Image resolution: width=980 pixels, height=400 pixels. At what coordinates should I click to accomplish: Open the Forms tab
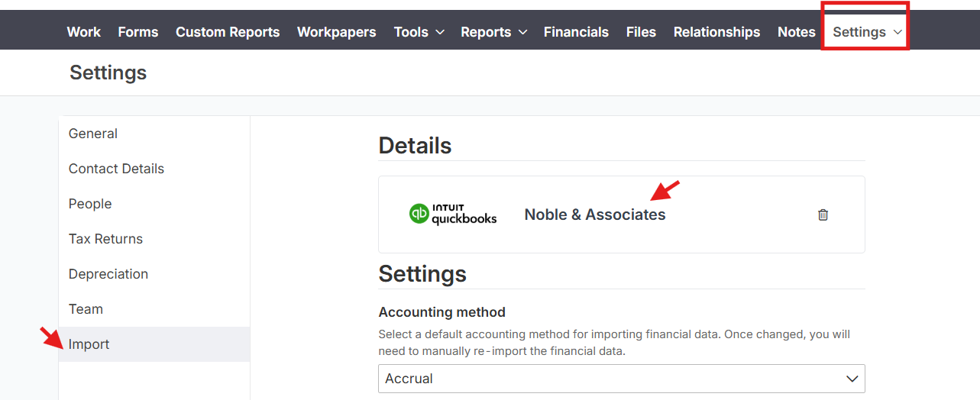[138, 32]
